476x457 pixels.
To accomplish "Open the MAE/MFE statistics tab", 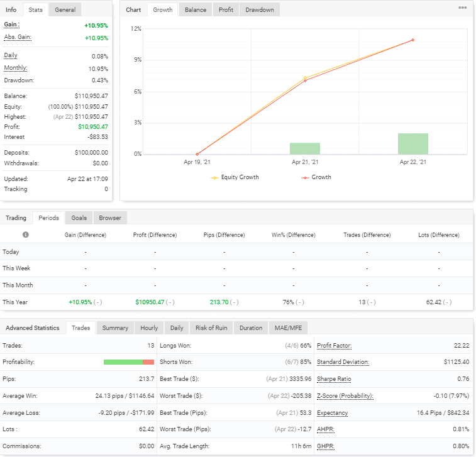I will (288, 328).
